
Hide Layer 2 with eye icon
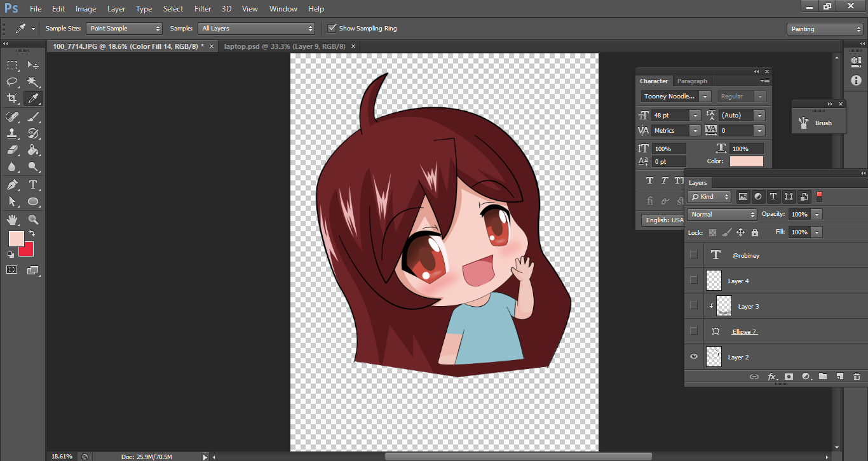point(694,357)
